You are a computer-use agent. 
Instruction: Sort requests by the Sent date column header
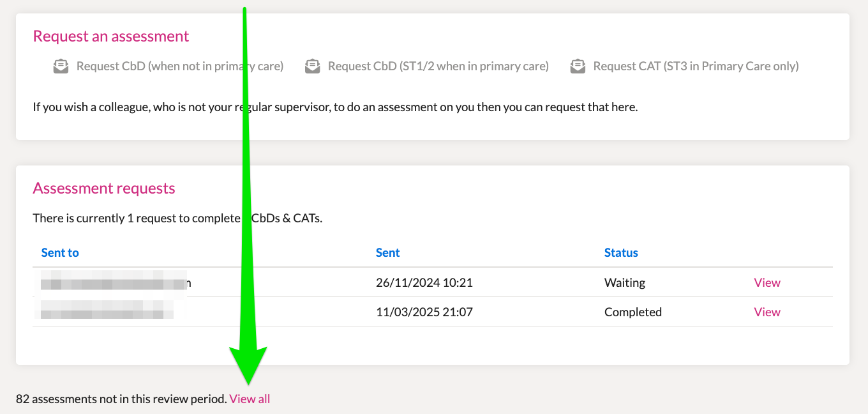pos(388,252)
